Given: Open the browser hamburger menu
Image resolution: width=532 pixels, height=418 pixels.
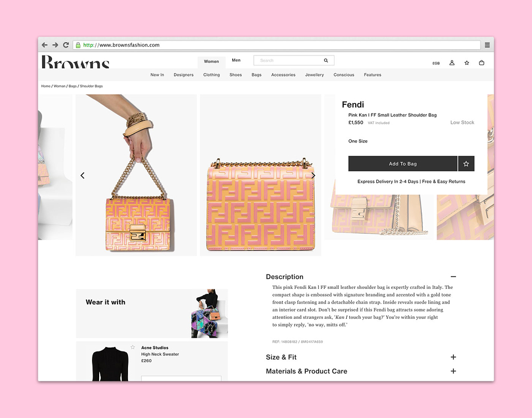Looking at the screenshot, I should (487, 45).
